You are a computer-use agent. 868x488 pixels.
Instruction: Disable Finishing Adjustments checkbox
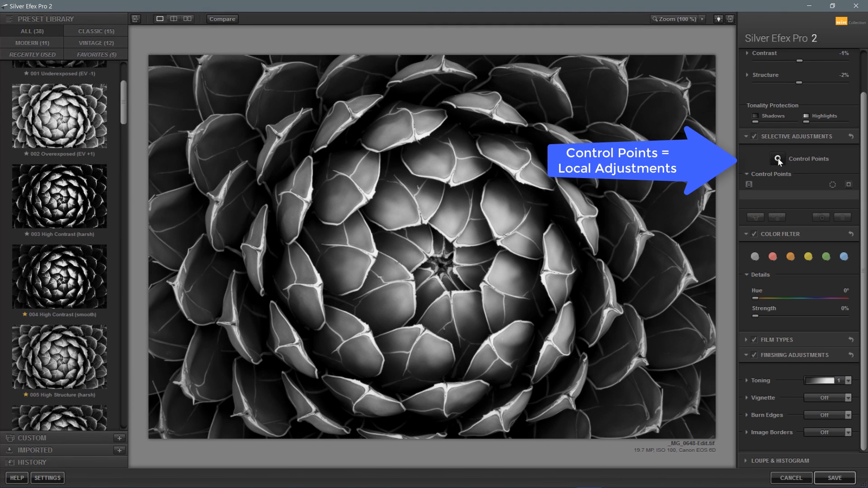[754, 355]
